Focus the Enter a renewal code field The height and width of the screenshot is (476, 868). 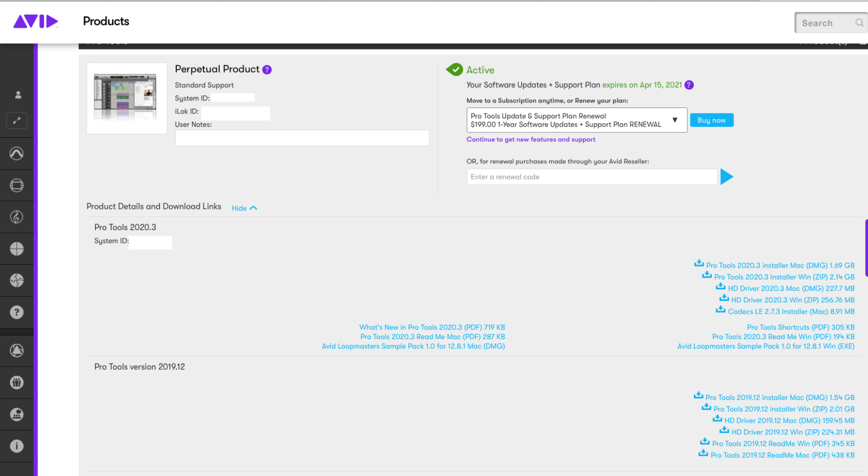pyautogui.click(x=592, y=177)
